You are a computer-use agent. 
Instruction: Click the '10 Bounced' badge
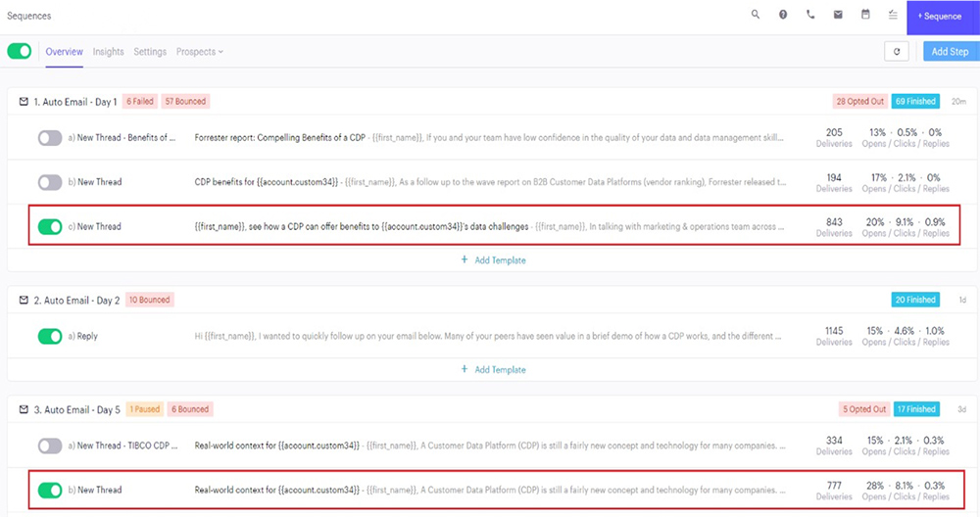(x=149, y=300)
